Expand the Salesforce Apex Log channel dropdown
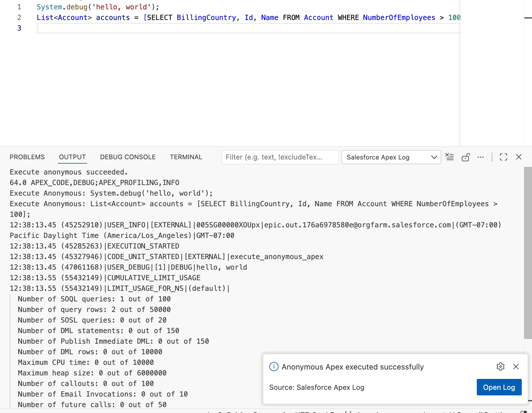The height and width of the screenshot is (413, 532). click(391, 157)
